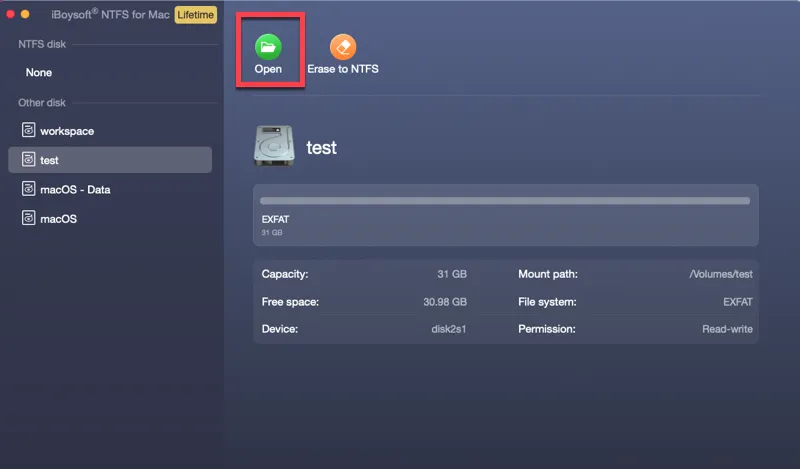Screen dimensions: 800x469
Task: Click None under NTFS disk
Action: pyautogui.click(x=39, y=73)
